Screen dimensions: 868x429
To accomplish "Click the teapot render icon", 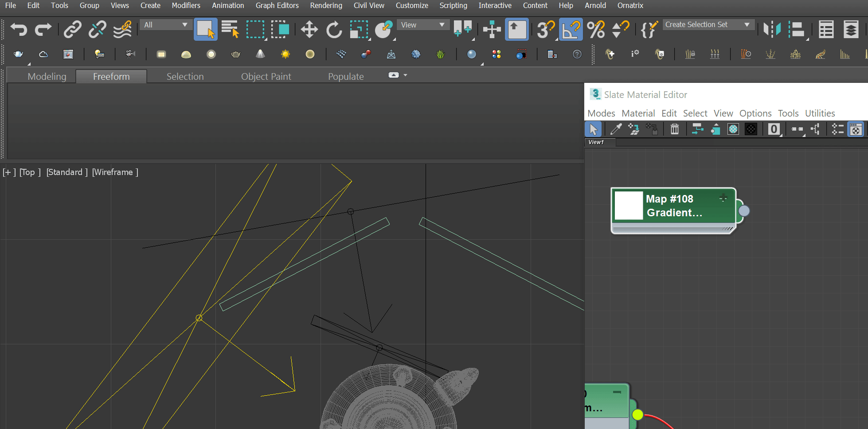I will tap(18, 54).
